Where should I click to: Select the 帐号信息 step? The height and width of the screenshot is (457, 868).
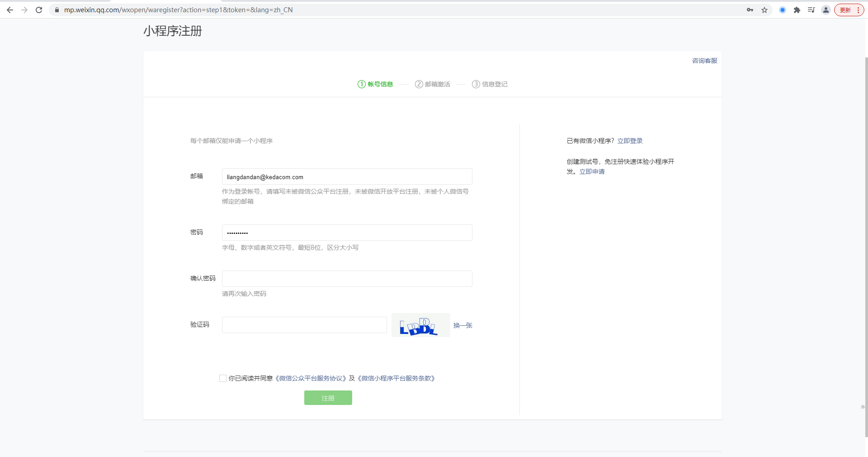375,84
